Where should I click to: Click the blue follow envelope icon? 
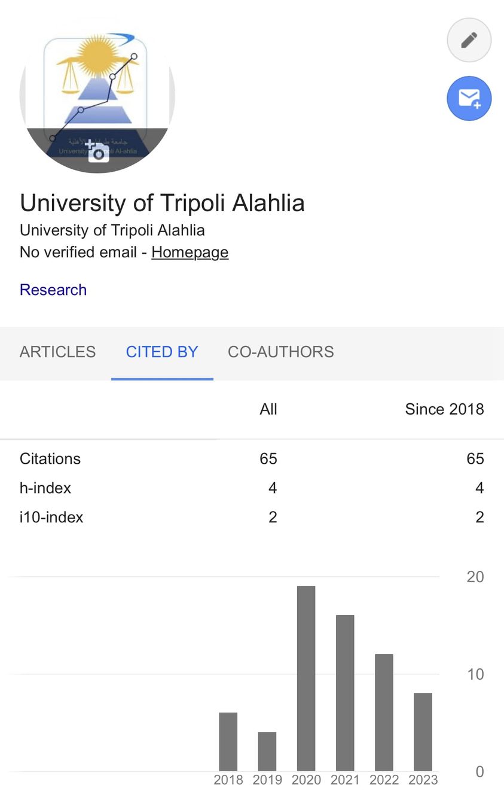coord(469,99)
